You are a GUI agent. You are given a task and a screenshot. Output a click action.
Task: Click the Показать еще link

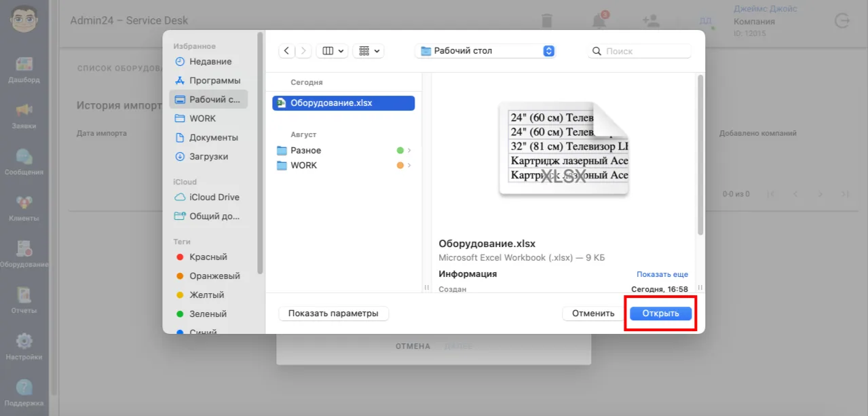click(662, 274)
